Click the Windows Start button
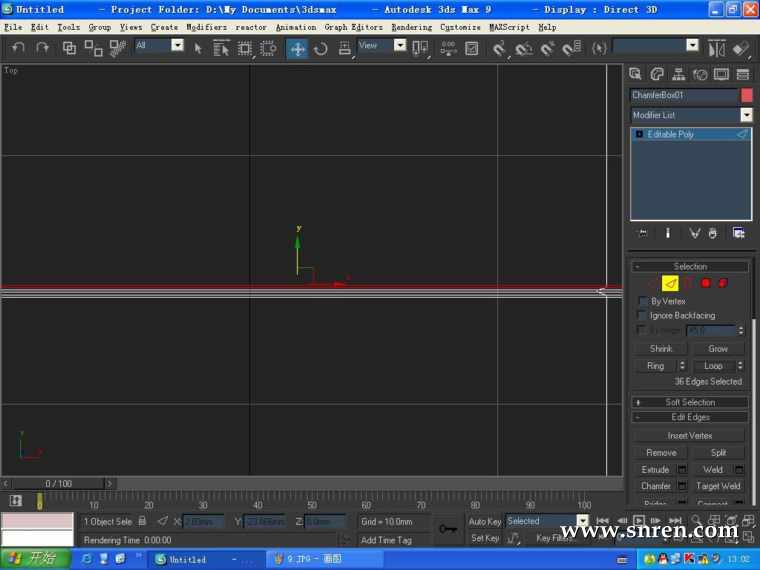Viewport: 760px width, 570px height. pos(36,559)
